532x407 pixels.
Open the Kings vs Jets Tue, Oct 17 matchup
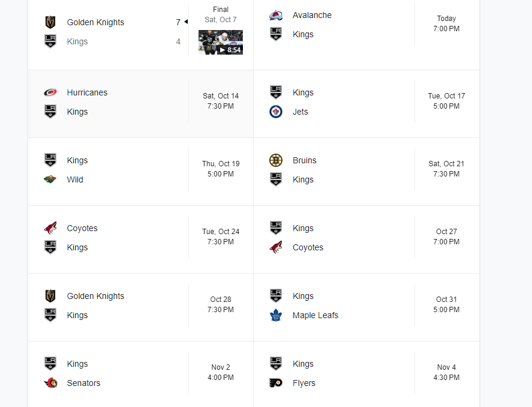click(x=366, y=104)
